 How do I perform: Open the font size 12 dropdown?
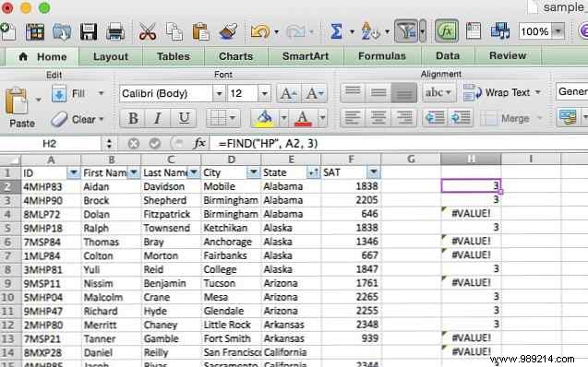tap(264, 93)
